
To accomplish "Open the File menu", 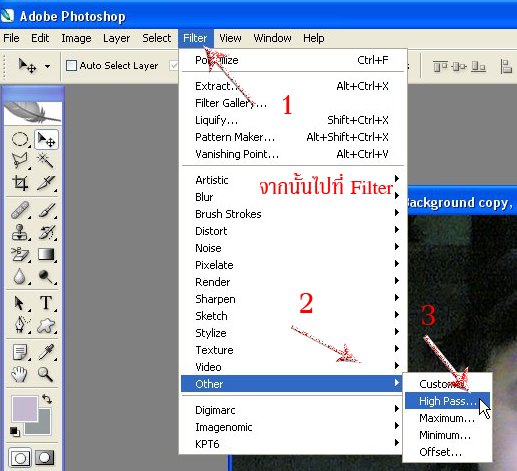I will [x=11, y=38].
